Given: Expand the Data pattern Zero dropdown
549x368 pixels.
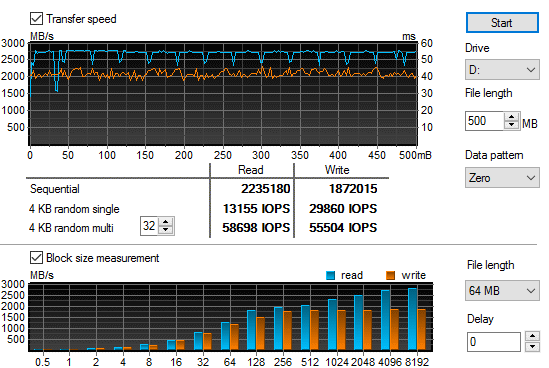Looking at the screenshot, I should 502,178.
